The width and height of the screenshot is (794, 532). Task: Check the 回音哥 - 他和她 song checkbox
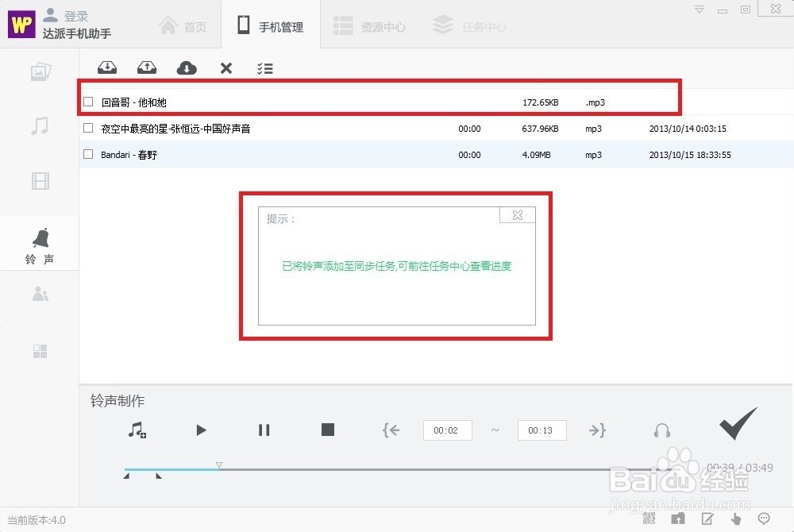pyautogui.click(x=88, y=102)
